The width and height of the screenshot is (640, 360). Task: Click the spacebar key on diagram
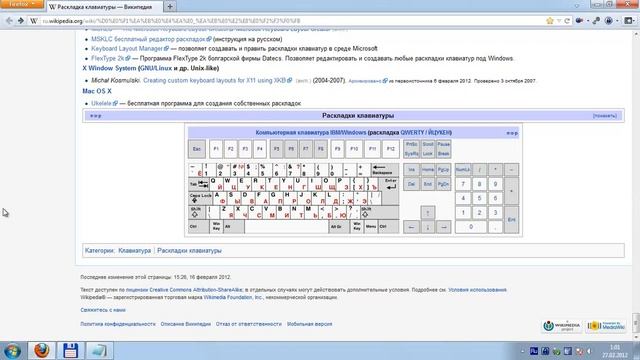click(x=287, y=227)
